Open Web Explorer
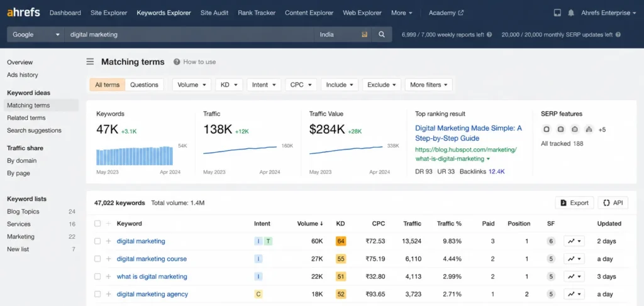The image size is (644, 306). [362, 13]
